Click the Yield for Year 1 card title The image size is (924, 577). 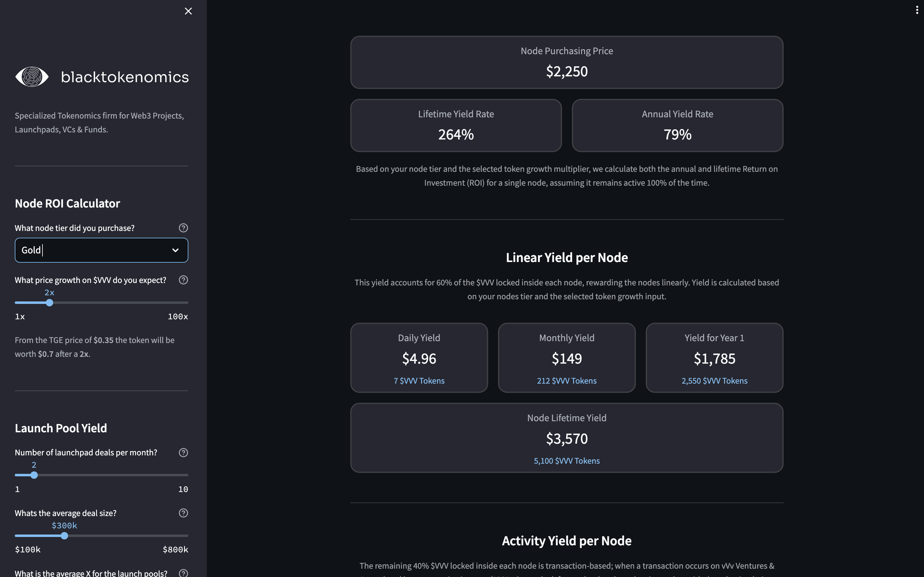tap(714, 338)
